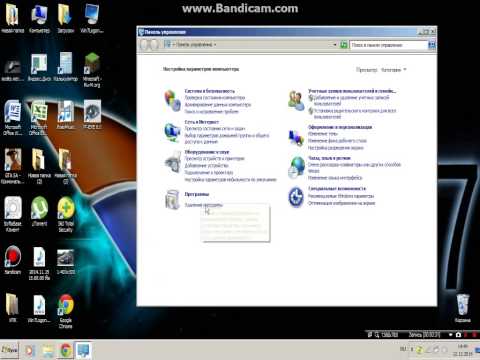Screen dimensions: 480x360
Task: Click RU language indicator in tray
Action: tap(403, 349)
